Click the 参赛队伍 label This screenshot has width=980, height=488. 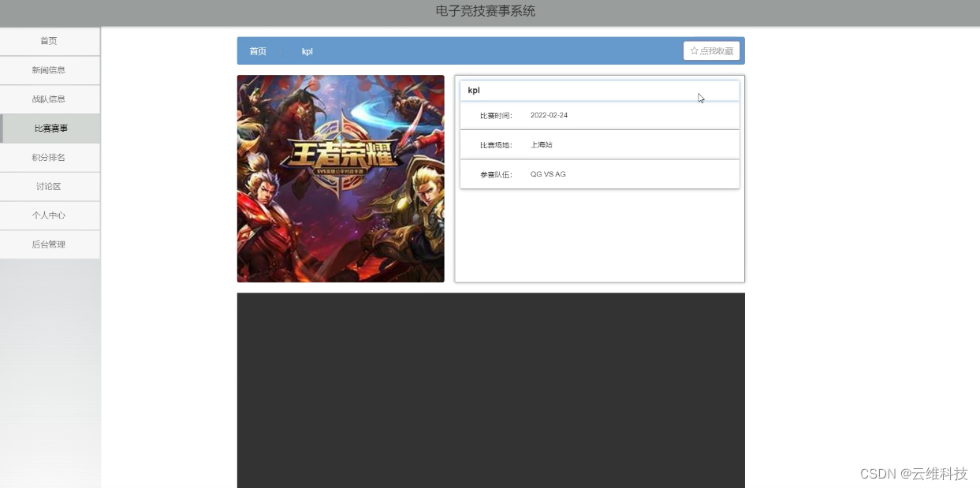click(x=496, y=174)
